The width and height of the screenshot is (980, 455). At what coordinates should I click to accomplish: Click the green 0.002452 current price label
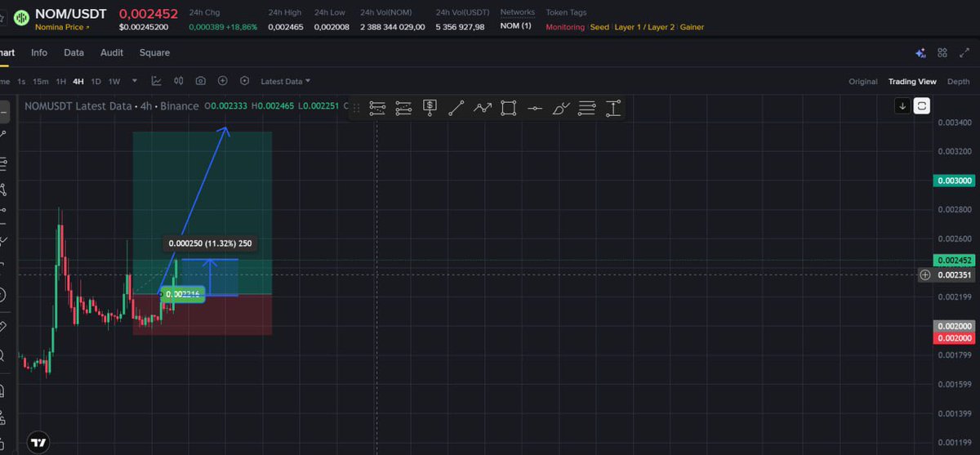click(x=953, y=261)
